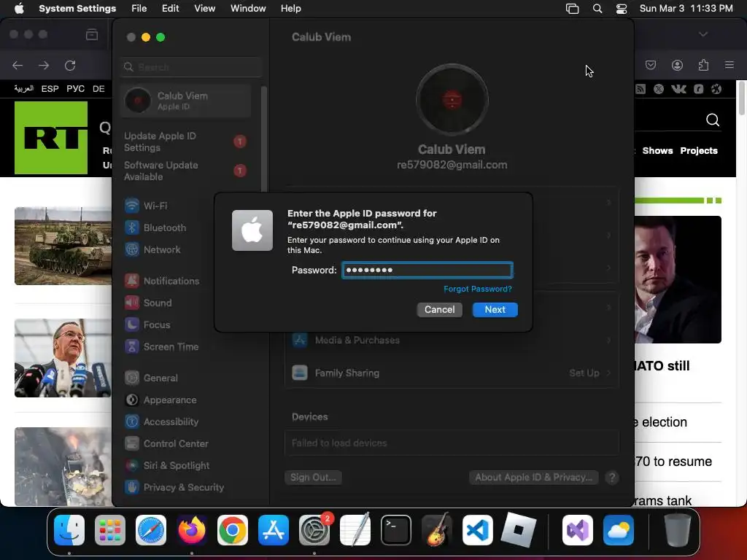747x560 pixels.
Task: Switch to Firefox in the Dock
Action: 192,530
